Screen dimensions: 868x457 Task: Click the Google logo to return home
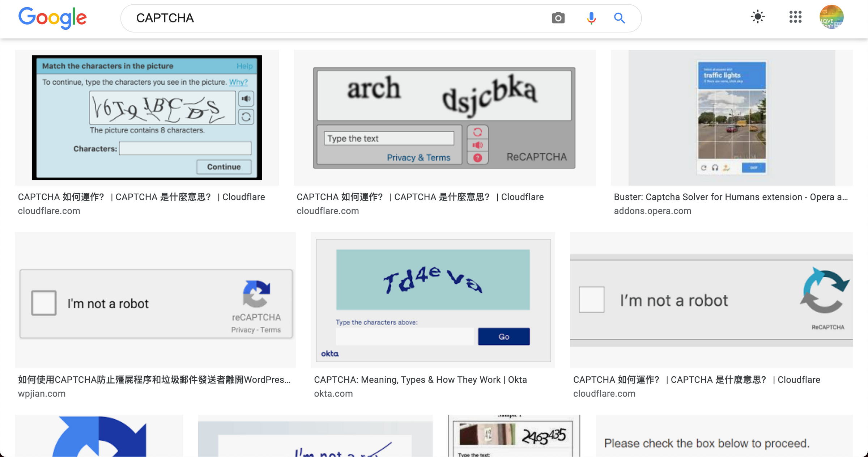52,18
